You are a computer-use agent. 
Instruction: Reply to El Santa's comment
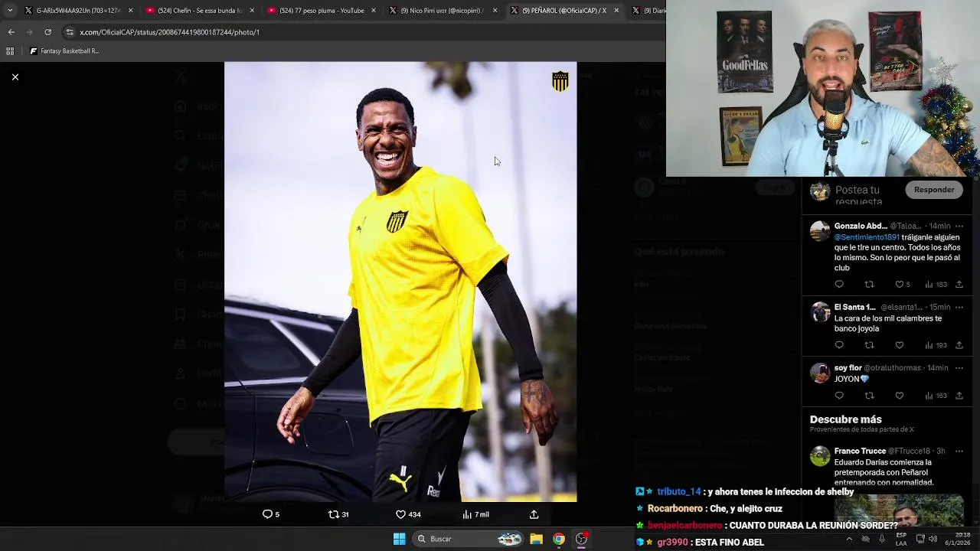tap(839, 345)
